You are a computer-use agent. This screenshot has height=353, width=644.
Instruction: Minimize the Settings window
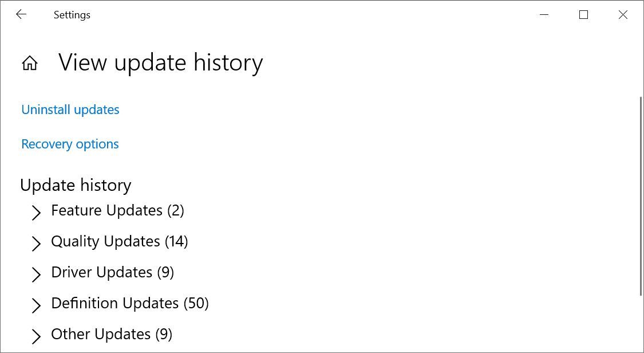(543, 14)
